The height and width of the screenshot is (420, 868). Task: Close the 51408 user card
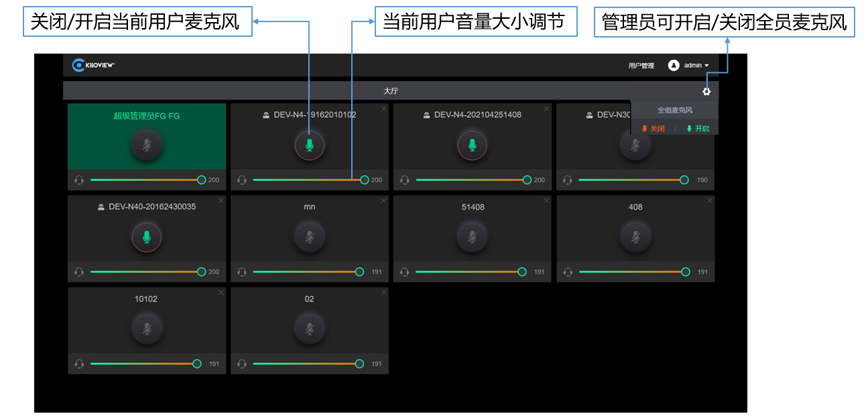[x=547, y=200]
